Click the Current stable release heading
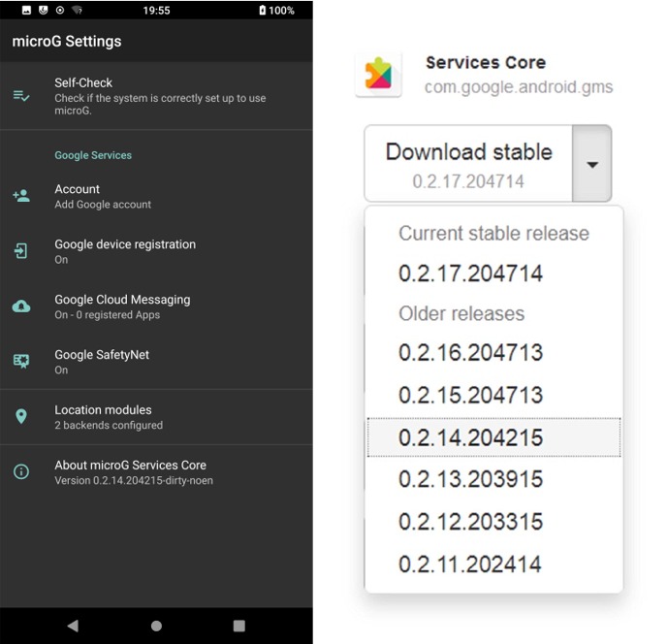This screenshot has width=667, height=644. (x=493, y=233)
